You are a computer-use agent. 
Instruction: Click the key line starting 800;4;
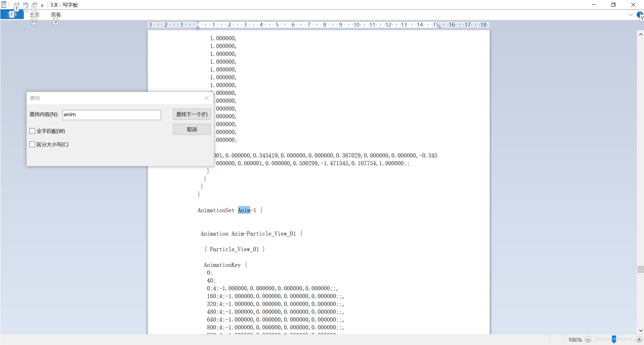[275, 328]
